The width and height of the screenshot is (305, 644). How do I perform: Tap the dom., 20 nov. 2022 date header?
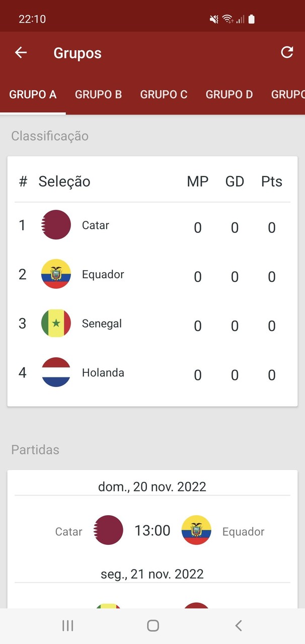tap(152, 487)
